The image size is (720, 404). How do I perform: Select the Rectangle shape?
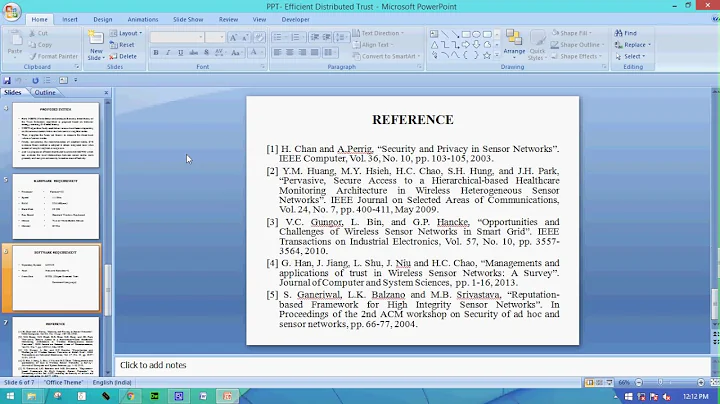(466, 34)
